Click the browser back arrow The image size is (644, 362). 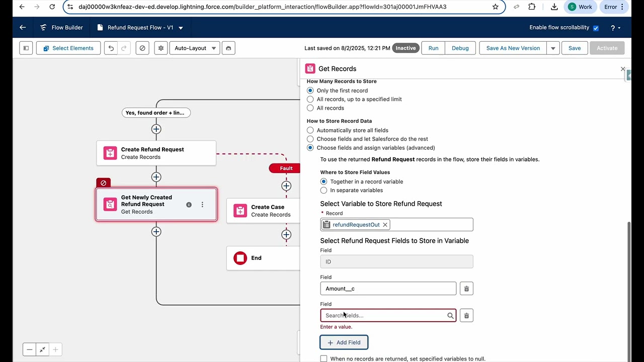tap(22, 7)
